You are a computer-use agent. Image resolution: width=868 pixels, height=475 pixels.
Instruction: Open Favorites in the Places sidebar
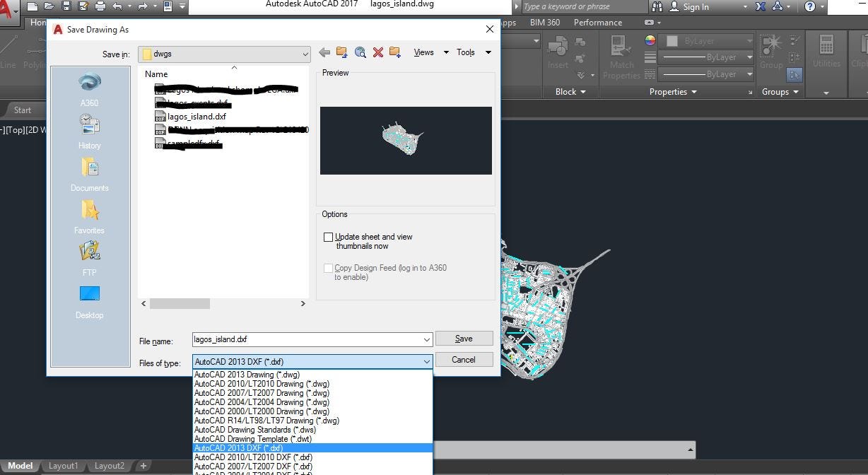[90, 217]
